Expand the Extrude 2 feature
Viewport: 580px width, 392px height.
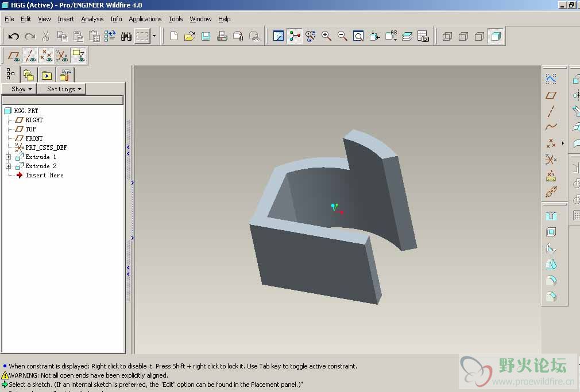pyautogui.click(x=8, y=166)
